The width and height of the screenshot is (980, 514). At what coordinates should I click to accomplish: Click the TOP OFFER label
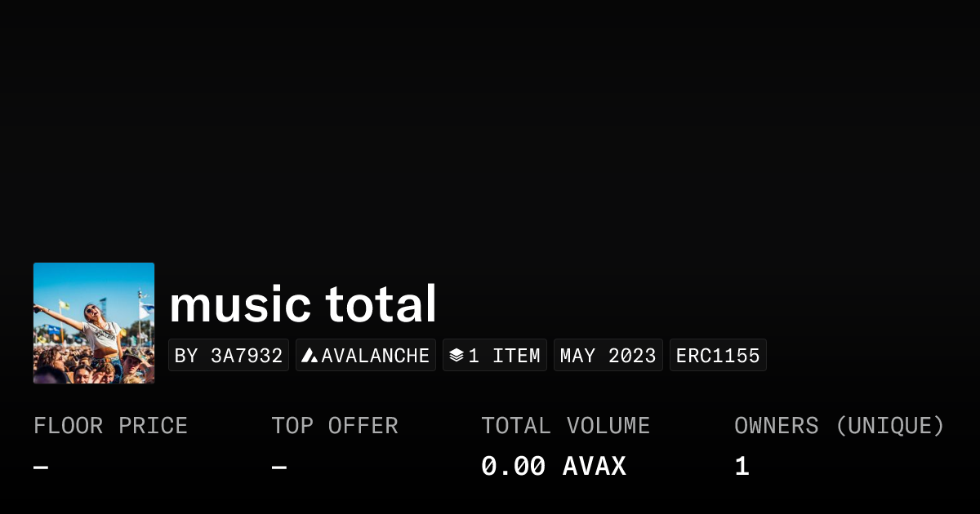tap(335, 426)
